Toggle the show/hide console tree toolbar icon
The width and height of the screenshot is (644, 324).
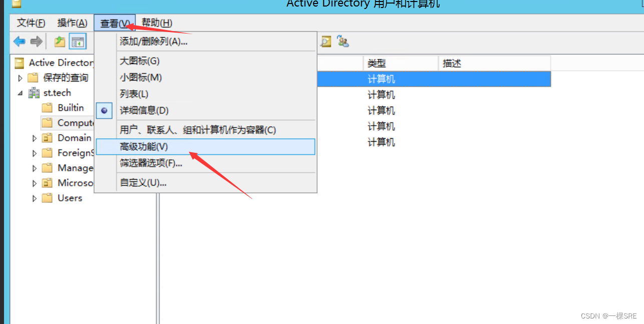click(x=78, y=42)
